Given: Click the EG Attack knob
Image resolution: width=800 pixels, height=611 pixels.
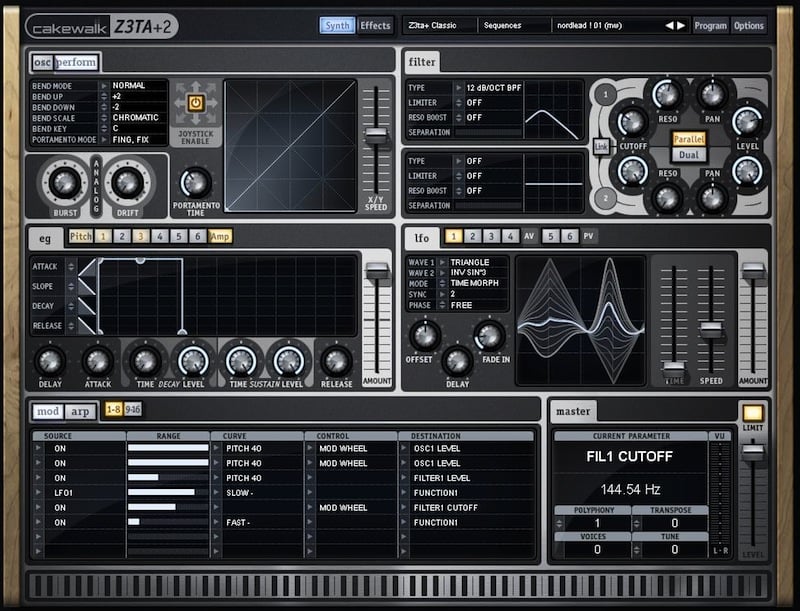Looking at the screenshot, I should [x=97, y=361].
